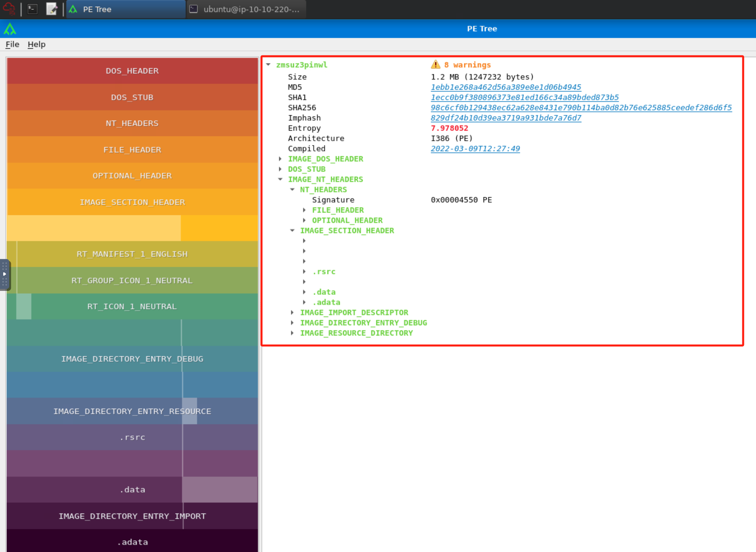This screenshot has width=756, height=552.
Task: Select the zmsuz3pinwl file name
Action: pos(302,65)
